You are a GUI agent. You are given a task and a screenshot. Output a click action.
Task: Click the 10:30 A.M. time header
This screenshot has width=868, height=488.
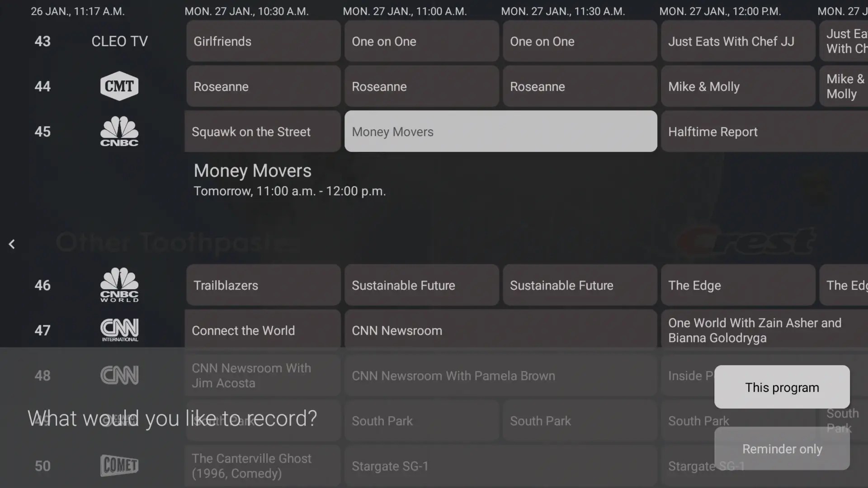[x=247, y=11]
